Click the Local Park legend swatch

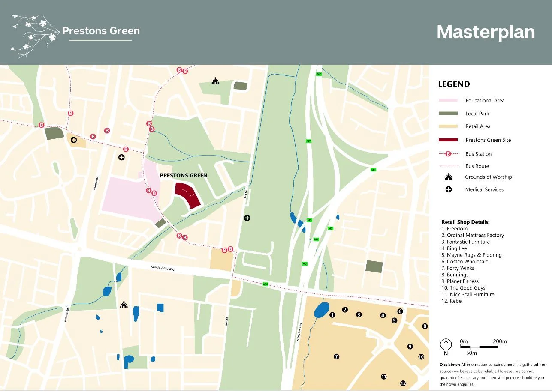tap(448, 114)
